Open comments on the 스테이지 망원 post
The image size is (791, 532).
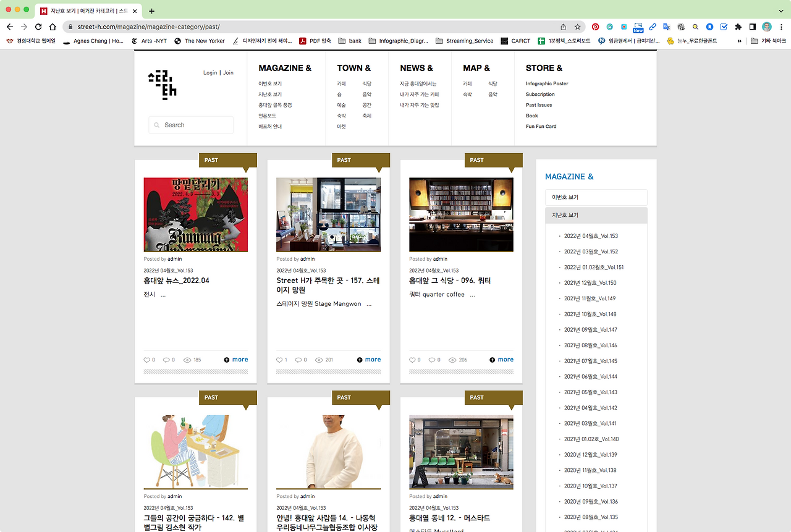pos(298,360)
